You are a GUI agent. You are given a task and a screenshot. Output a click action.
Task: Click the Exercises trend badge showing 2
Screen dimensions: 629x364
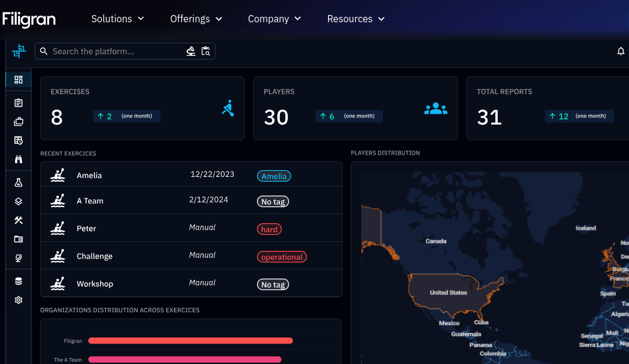[127, 116]
